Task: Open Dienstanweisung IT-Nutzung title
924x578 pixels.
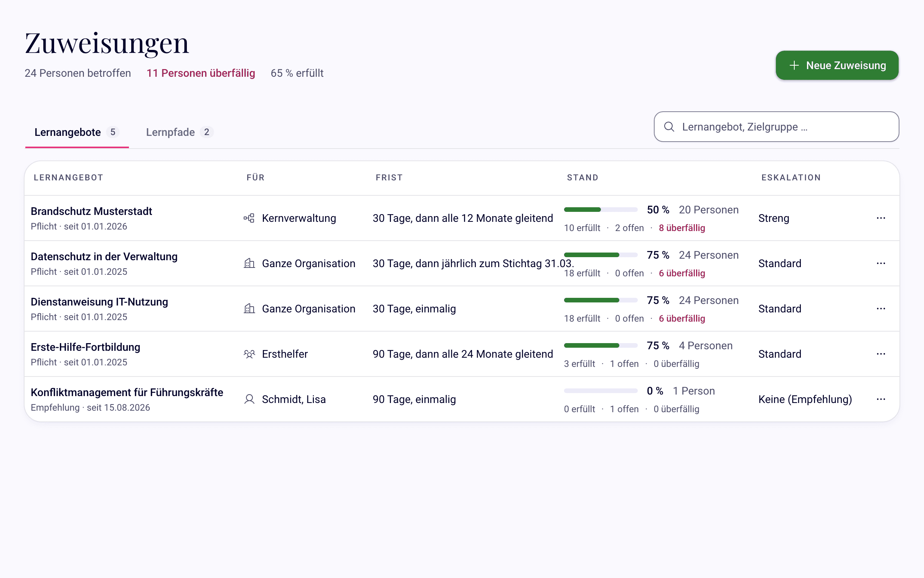Action: click(x=99, y=302)
